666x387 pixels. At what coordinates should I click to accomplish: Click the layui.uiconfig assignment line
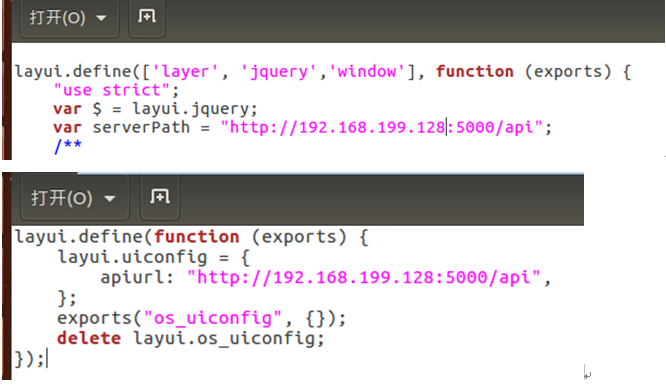tap(154, 257)
